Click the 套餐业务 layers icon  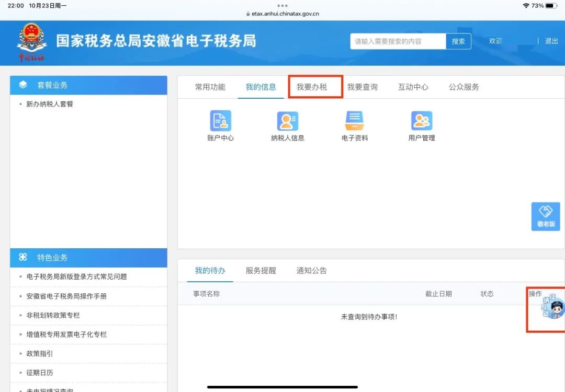coord(23,85)
